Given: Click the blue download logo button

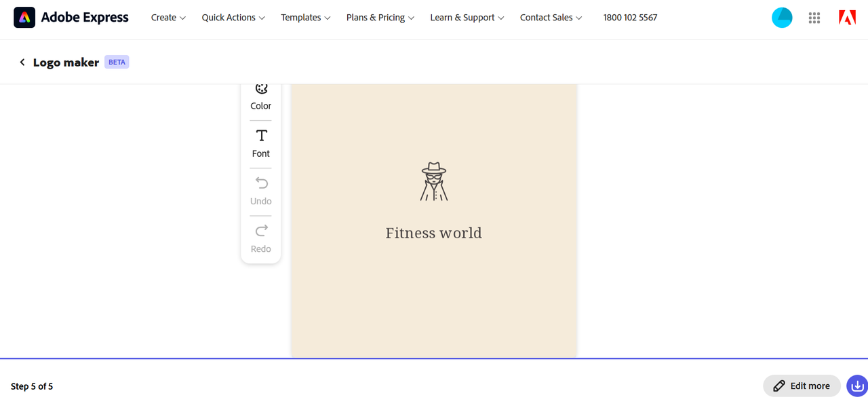Looking at the screenshot, I should pyautogui.click(x=857, y=386).
